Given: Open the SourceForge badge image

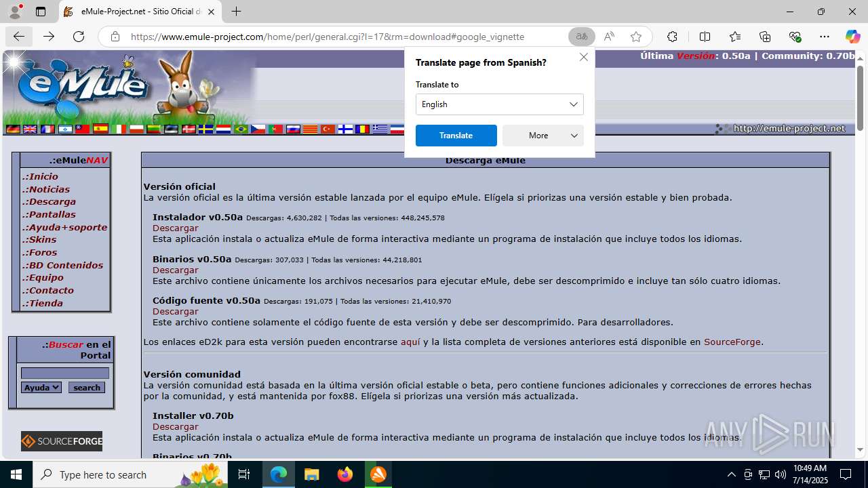Looking at the screenshot, I should (62, 441).
